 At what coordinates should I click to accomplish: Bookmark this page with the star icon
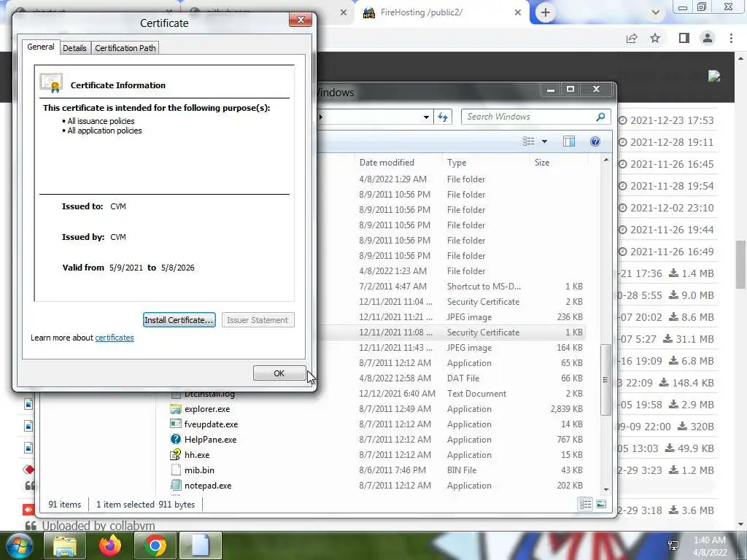pos(655,38)
